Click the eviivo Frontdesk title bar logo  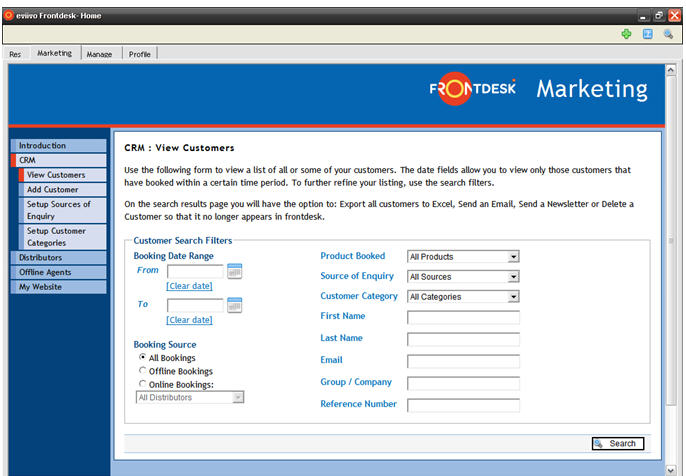(9, 17)
